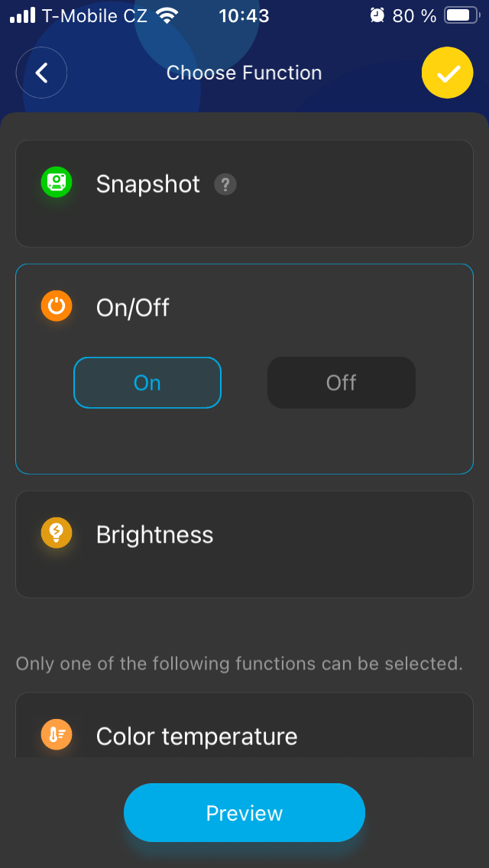Select the Off option

(342, 383)
